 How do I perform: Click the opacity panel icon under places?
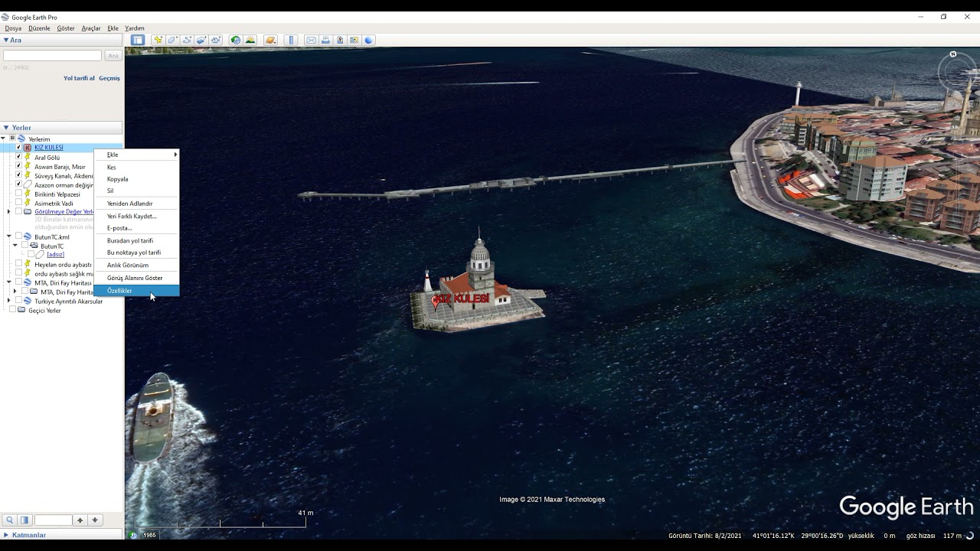(24, 520)
